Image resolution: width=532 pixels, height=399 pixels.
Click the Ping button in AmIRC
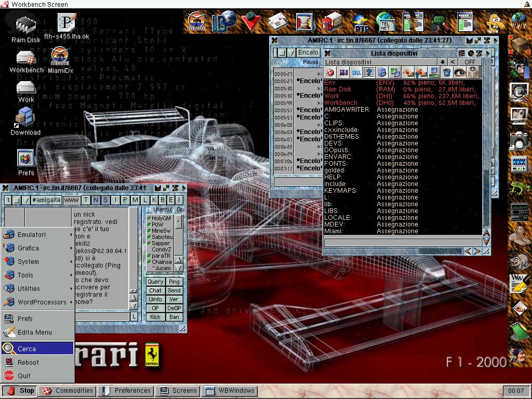tap(174, 282)
